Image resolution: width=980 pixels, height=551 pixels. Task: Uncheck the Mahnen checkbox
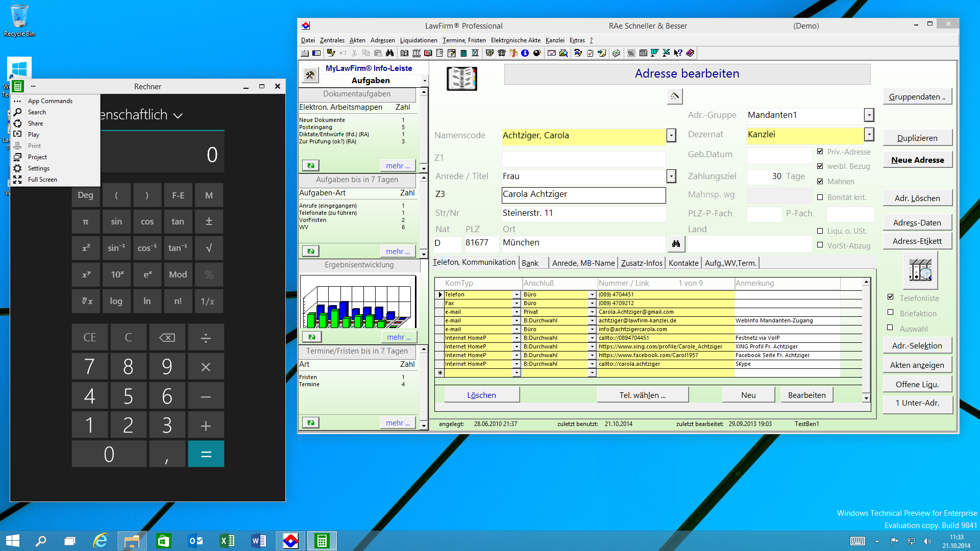click(x=820, y=181)
